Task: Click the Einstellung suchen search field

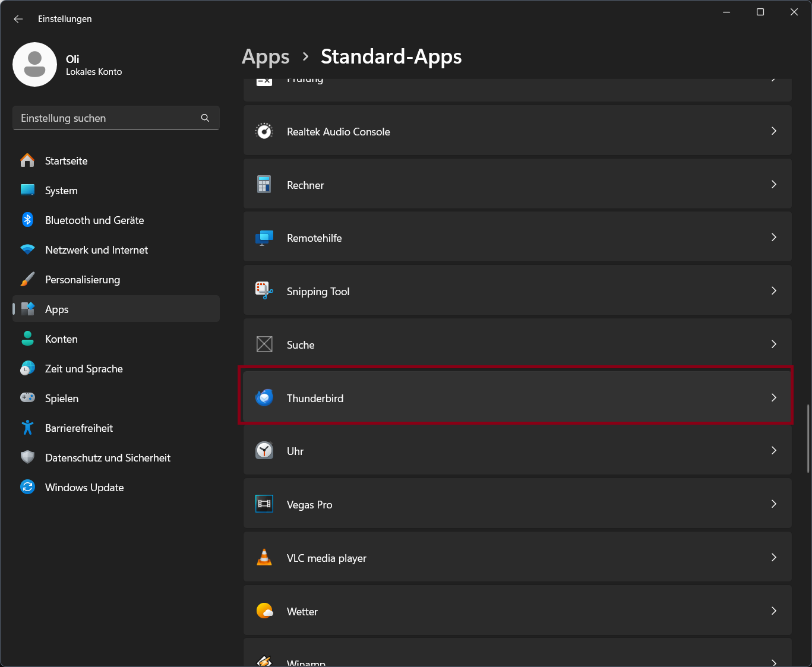Action: tap(107, 118)
